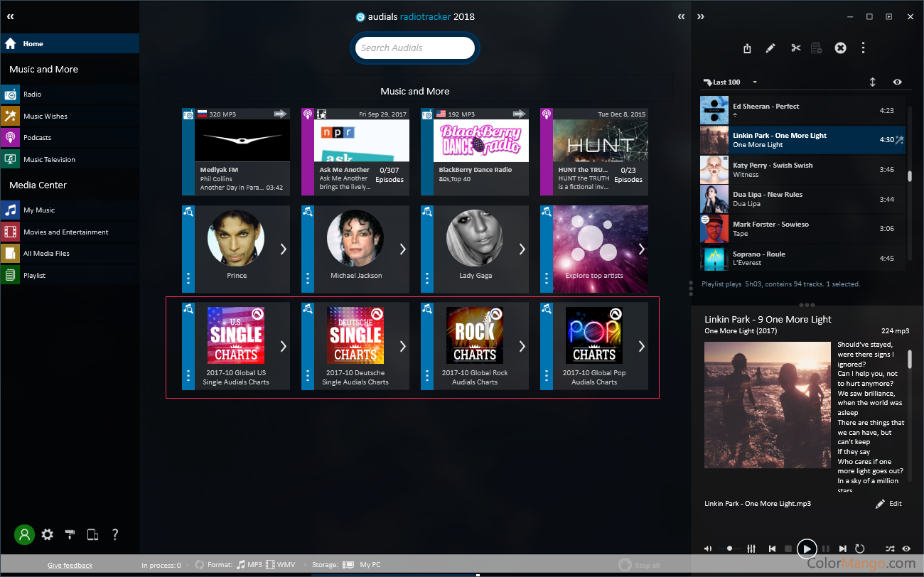The image size is (924, 577).
Task: Expand the Prince tile chevron
Action: (283, 249)
